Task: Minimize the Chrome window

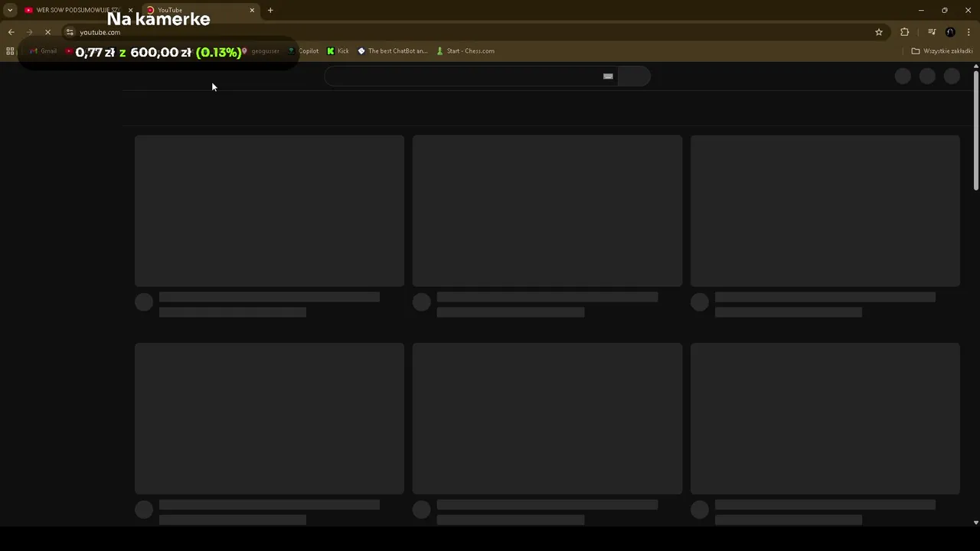Action: click(x=921, y=10)
